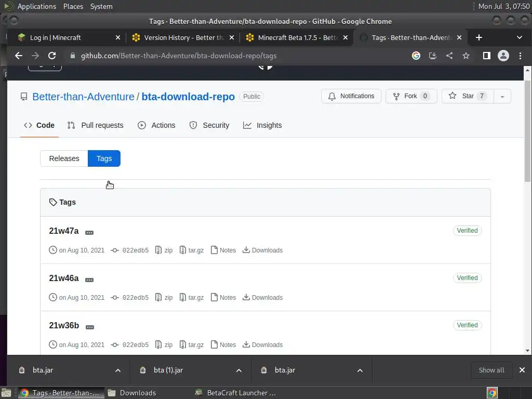Click the forward navigation arrow

click(x=35, y=56)
